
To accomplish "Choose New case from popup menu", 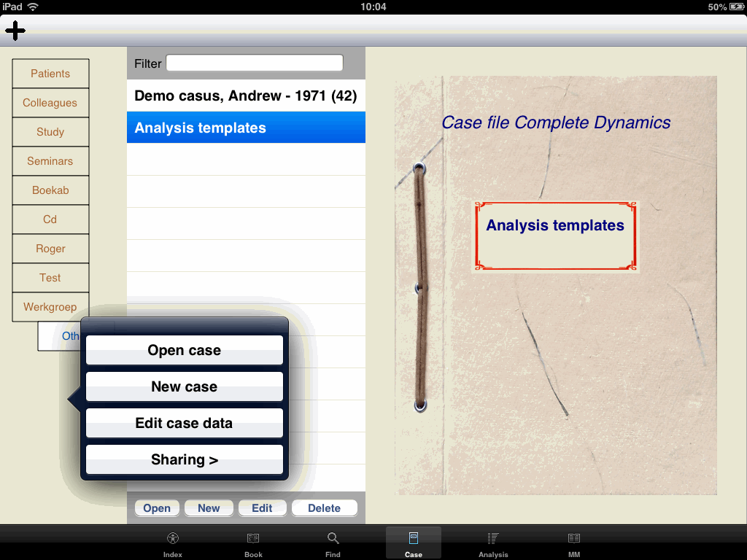I will [x=185, y=386].
